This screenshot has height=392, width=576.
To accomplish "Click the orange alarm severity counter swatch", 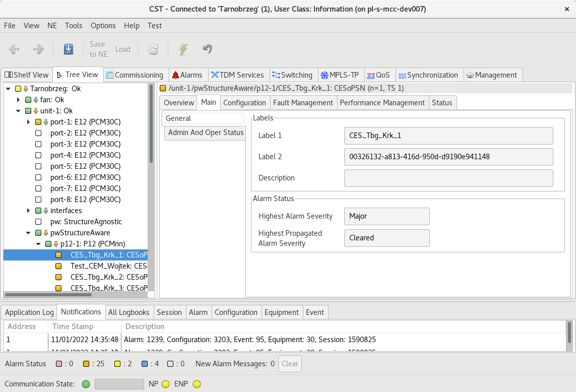I will (x=86, y=364).
